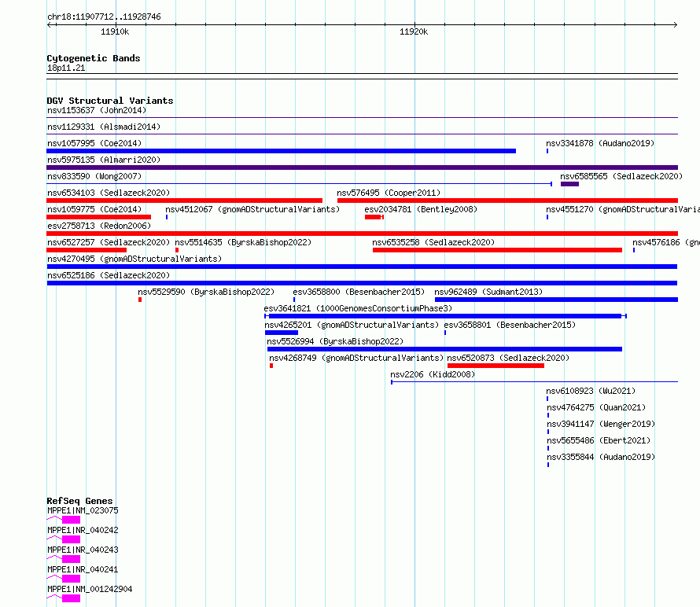Screen dimensions: 700x607
Task: Click the red nsv576495 (Cooper2011) bar
Action: tap(507, 200)
